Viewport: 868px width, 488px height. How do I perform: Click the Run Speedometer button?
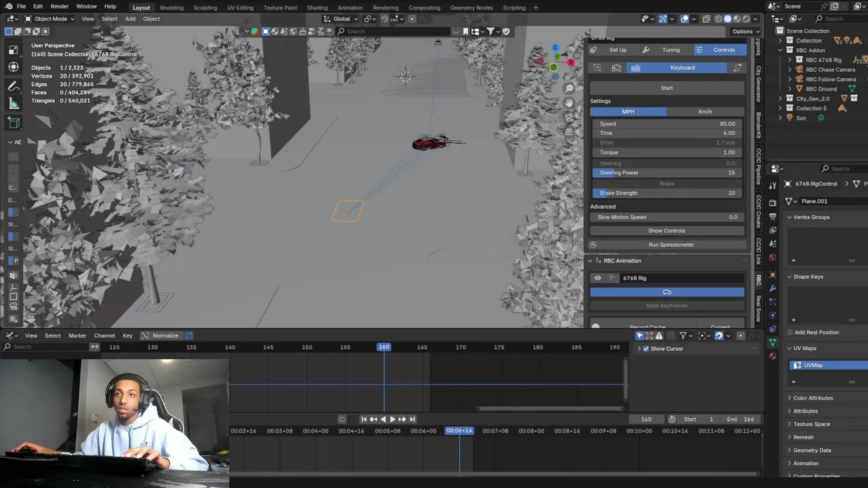coord(667,245)
